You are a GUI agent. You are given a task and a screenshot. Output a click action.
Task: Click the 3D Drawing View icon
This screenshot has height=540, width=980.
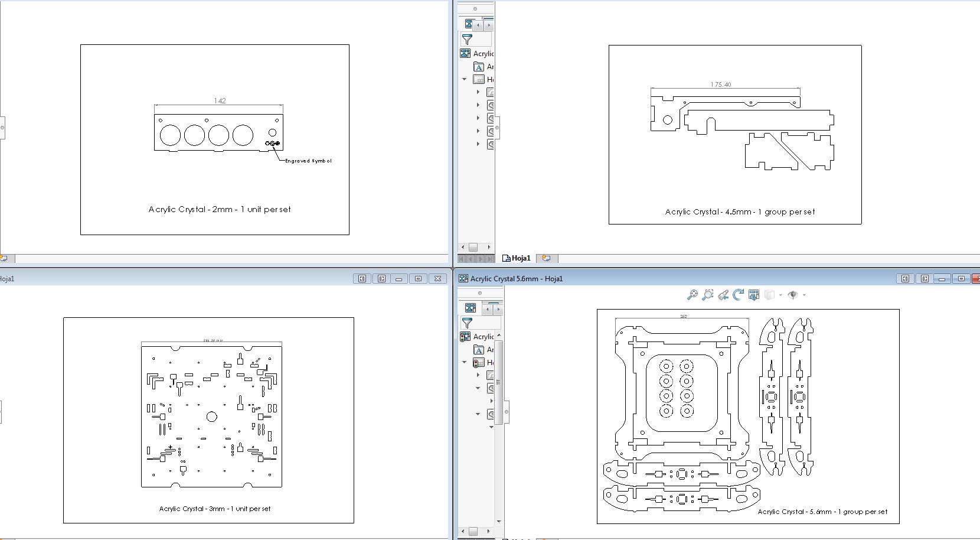point(754,295)
